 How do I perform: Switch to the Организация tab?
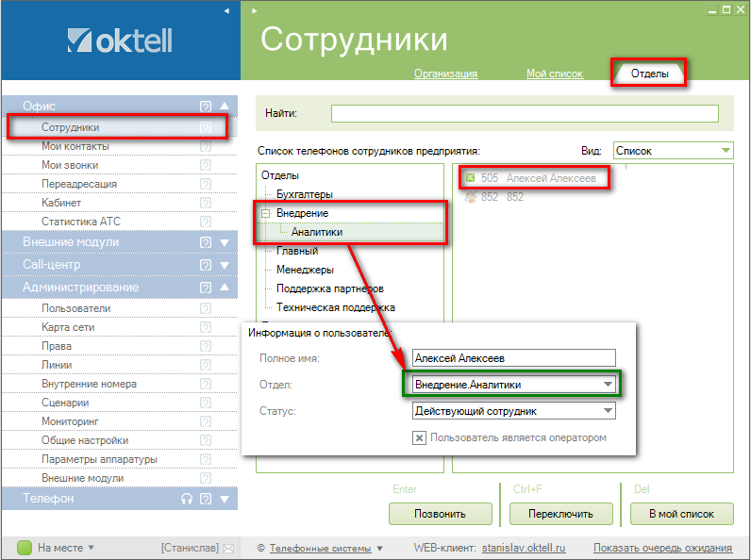tap(445, 74)
